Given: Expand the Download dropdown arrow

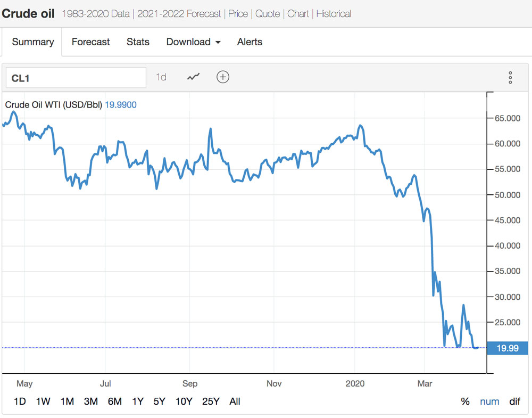Looking at the screenshot, I should 218,42.
